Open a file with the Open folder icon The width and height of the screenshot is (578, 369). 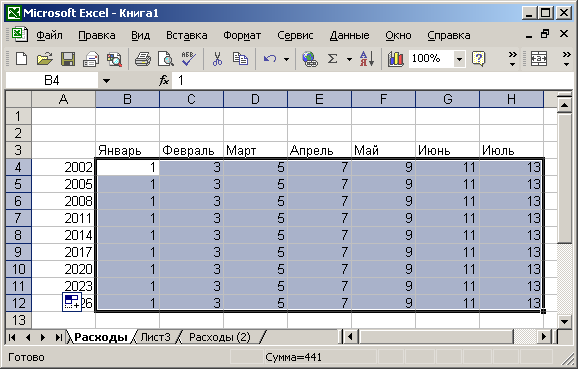(45, 59)
